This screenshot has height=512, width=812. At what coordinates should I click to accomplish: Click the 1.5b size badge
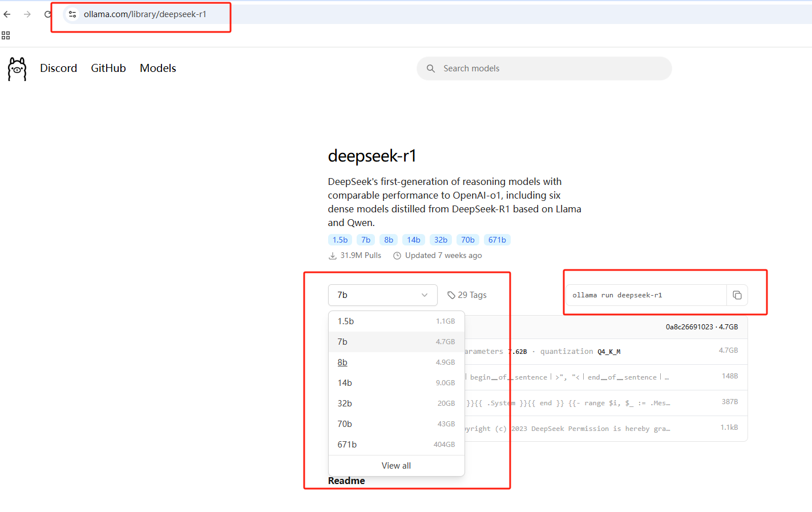tap(340, 240)
